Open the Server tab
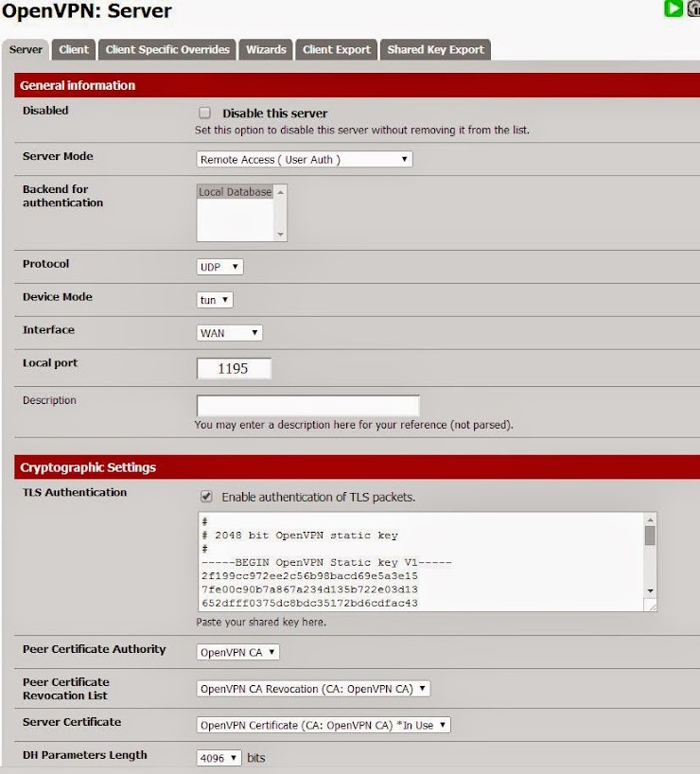This screenshot has height=774, width=700. pyautogui.click(x=26, y=49)
